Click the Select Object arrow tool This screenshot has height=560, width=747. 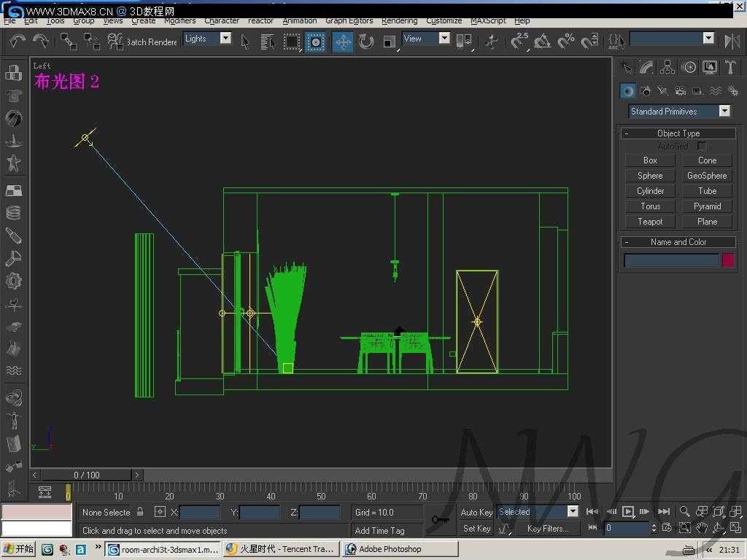coord(245,42)
